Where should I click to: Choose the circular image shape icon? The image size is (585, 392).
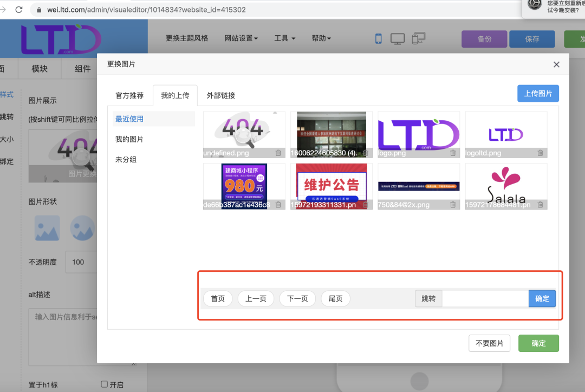click(82, 228)
